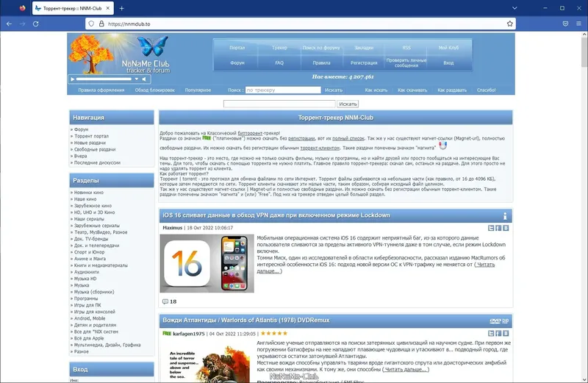
Task: Close the NNM-Club browser tab
Action: click(107, 8)
